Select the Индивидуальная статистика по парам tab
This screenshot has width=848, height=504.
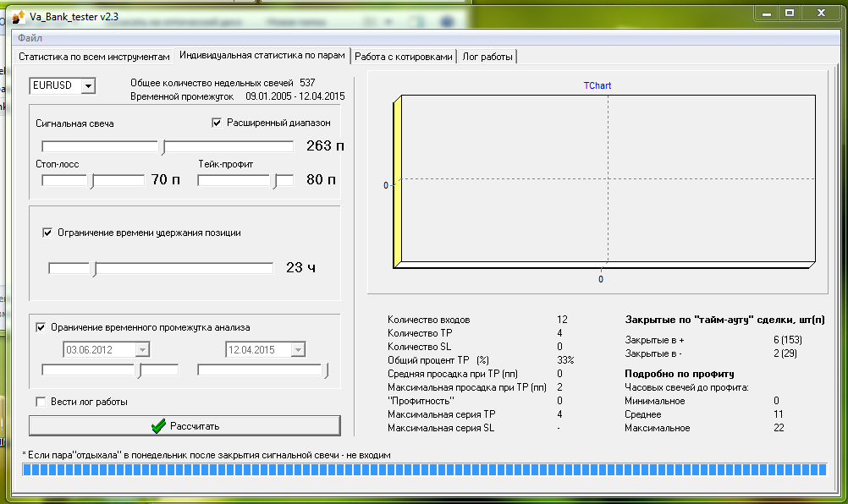262,55
